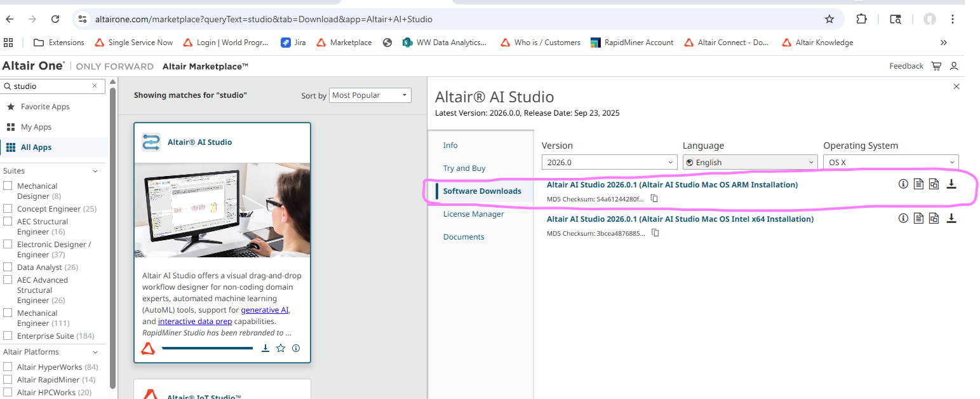This screenshot has height=399, width=980.
Task: Show info on Altair AI Studio card
Action: point(296,348)
